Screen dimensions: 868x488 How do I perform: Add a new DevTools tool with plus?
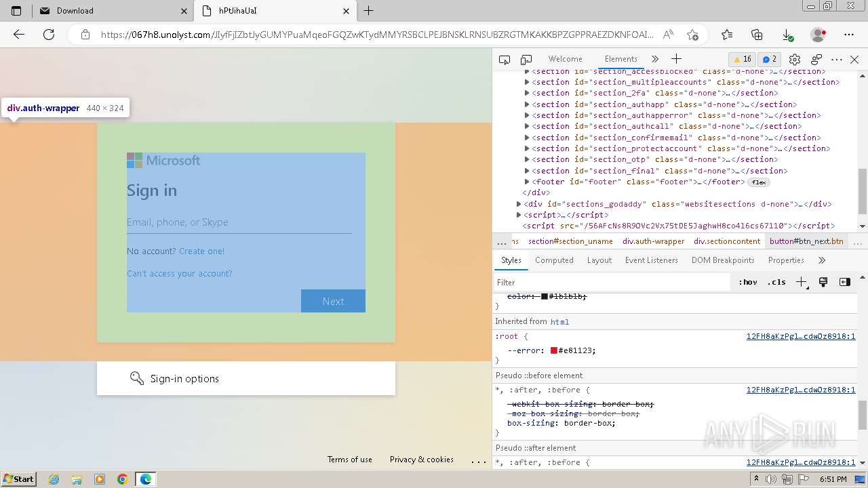point(676,59)
